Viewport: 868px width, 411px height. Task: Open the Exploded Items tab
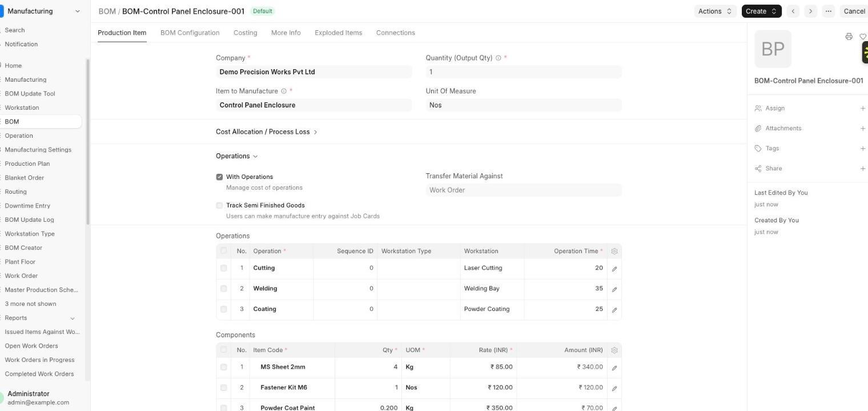coord(338,33)
